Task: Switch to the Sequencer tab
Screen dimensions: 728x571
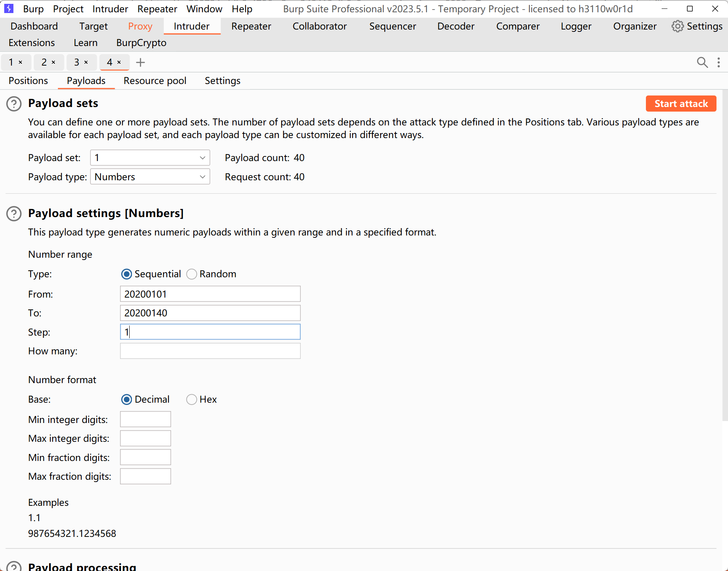Action: pyautogui.click(x=392, y=26)
